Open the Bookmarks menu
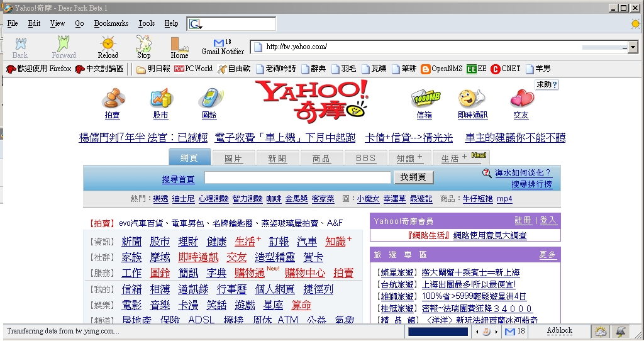Screen dimensions: 644x341 (x=111, y=23)
